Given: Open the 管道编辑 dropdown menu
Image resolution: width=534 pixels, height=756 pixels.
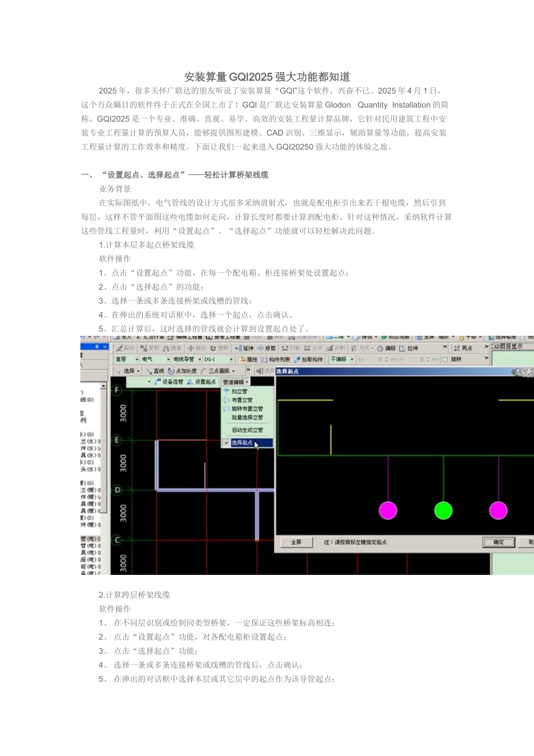Looking at the screenshot, I should coord(236,382).
